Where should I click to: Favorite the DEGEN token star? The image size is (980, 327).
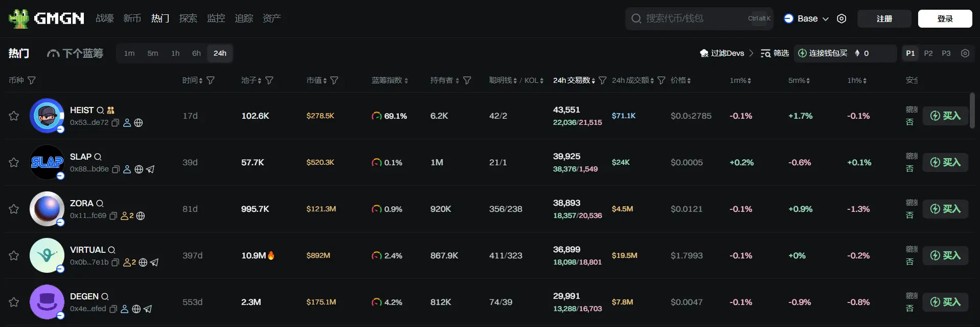click(x=14, y=302)
